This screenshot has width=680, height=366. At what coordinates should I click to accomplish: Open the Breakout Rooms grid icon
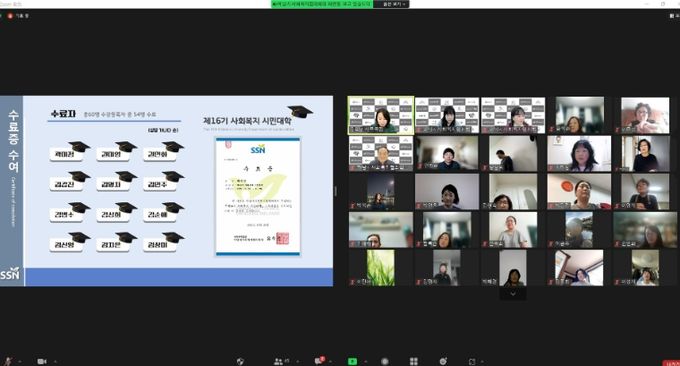point(414,361)
